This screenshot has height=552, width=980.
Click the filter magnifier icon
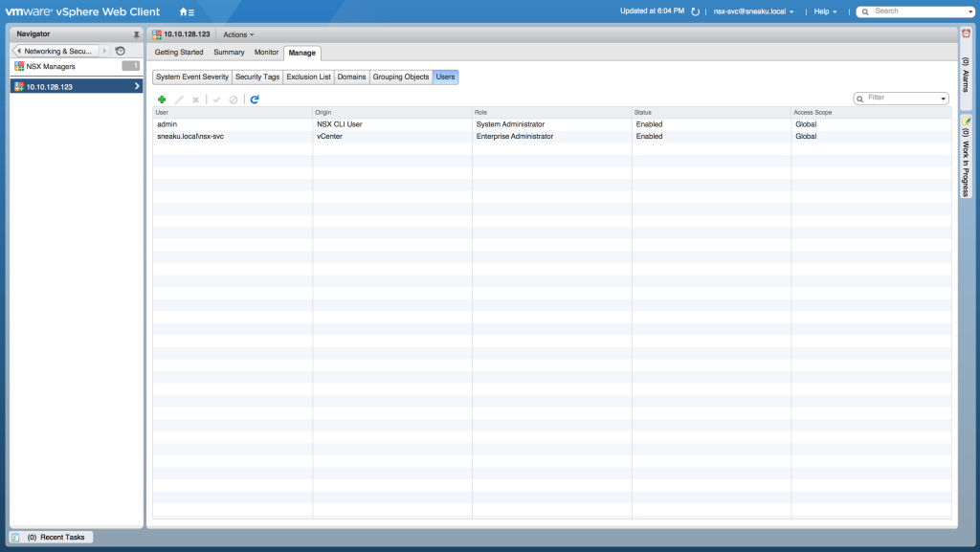860,98
